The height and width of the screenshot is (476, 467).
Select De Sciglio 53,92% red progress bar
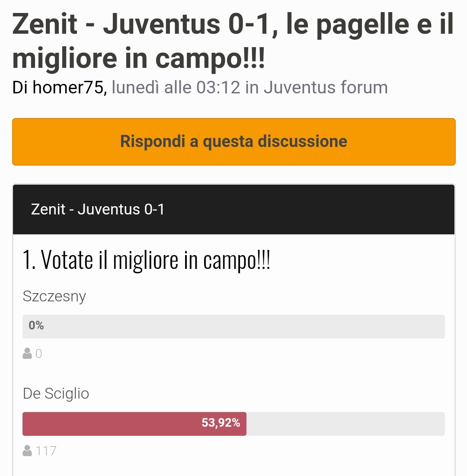(x=134, y=424)
